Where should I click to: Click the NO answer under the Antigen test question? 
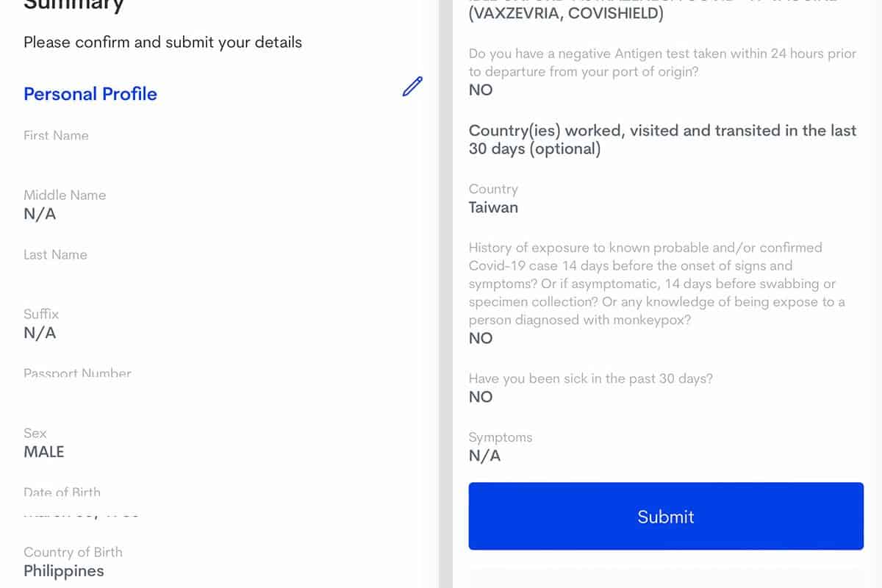click(481, 90)
